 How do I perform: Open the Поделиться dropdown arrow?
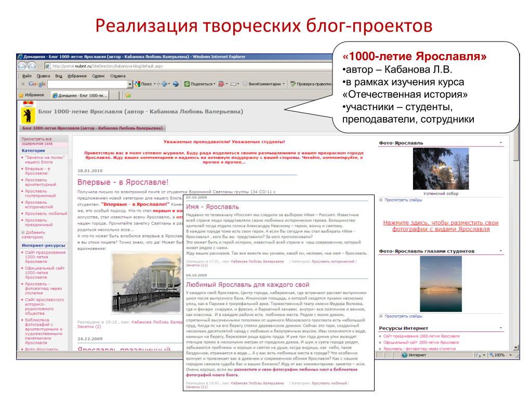pyautogui.click(x=215, y=84)
